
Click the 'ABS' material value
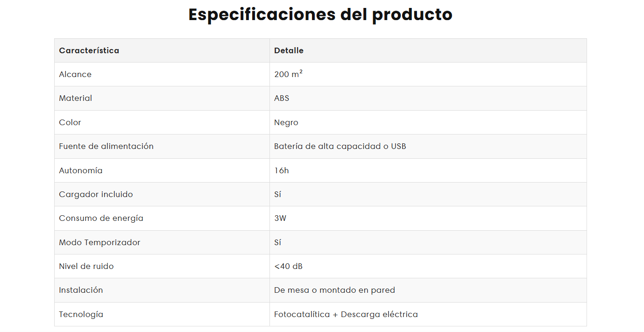point(282,98)
